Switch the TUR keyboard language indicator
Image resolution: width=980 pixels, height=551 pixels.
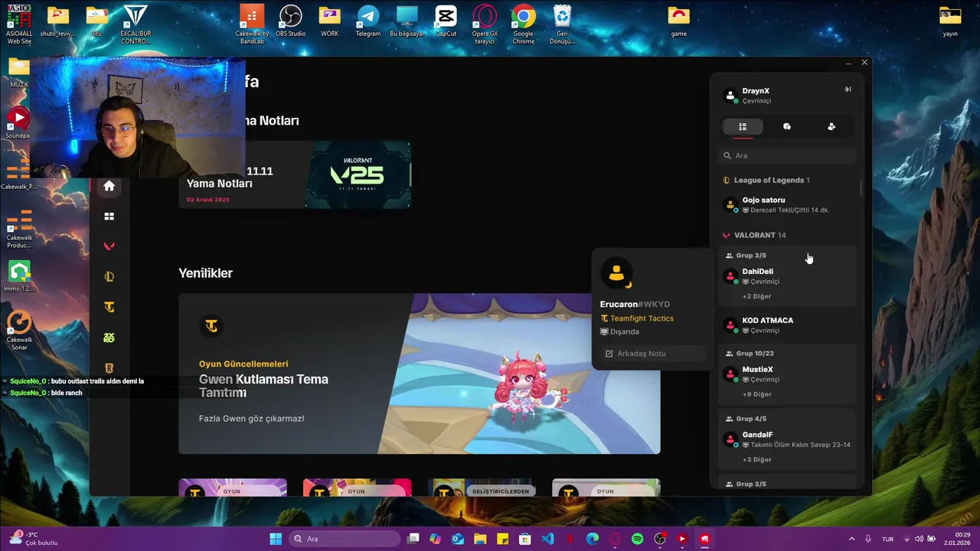click(887, 539)
